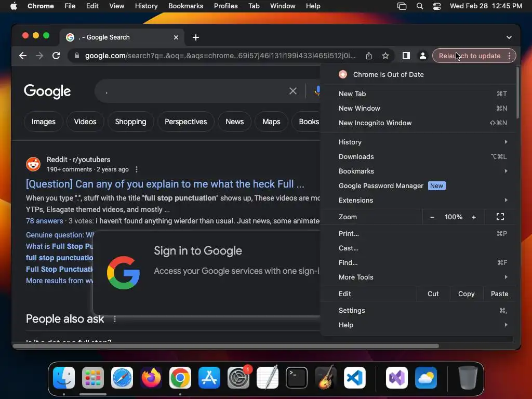Bookmark this page with the star icon
This screenshot has height=399, width=532.
(x=385, y=56)
